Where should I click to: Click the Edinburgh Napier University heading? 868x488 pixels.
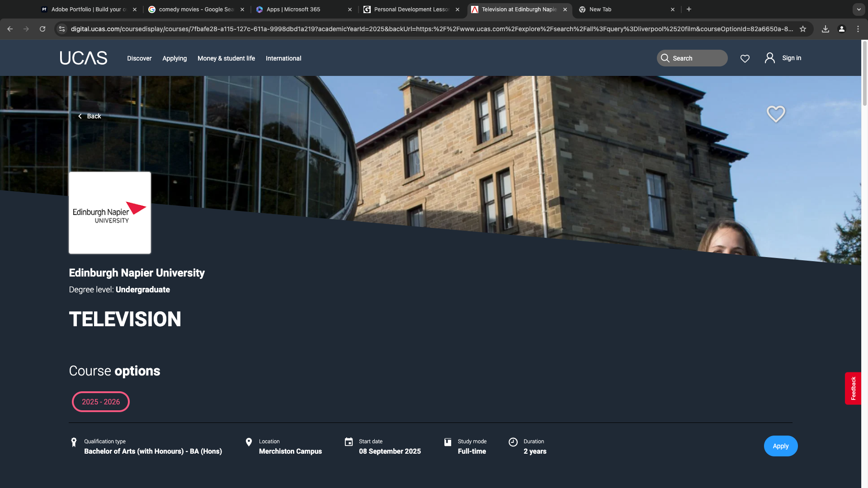pos(137,273)
